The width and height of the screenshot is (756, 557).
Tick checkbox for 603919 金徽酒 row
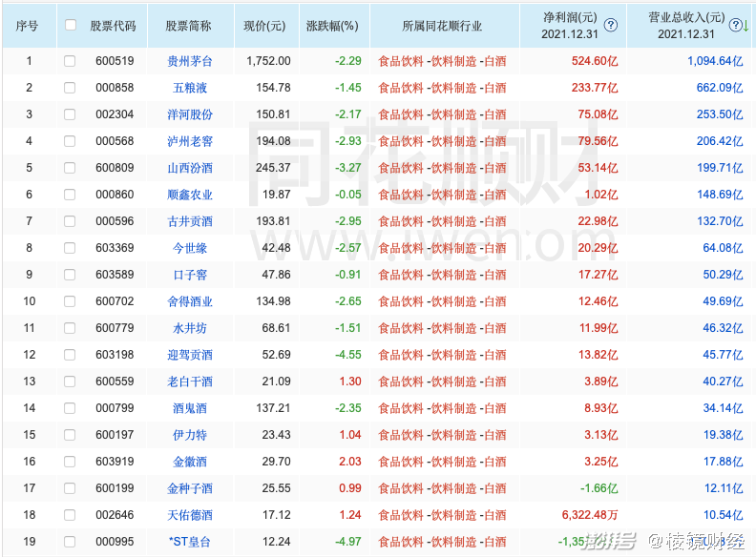(70, 462)
